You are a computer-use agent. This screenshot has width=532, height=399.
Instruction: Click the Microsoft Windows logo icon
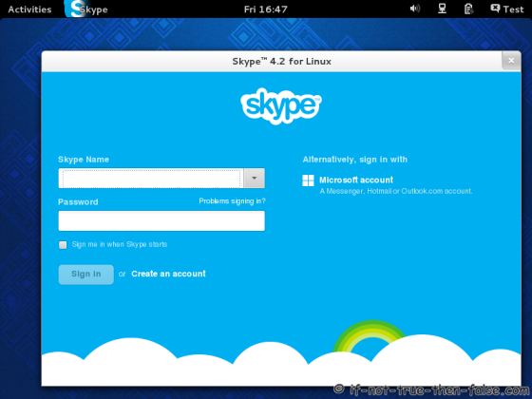[x=308, y=180]
